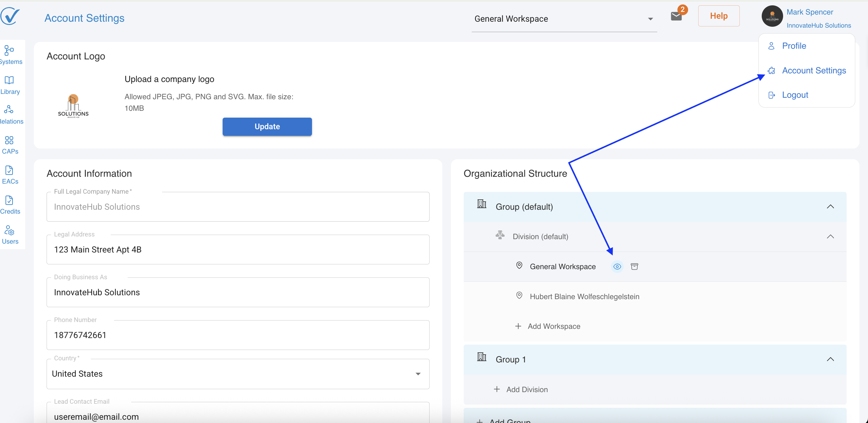Screen dimensions: 868x423
Task: Open the Library book icon
Action: [10, 85]
